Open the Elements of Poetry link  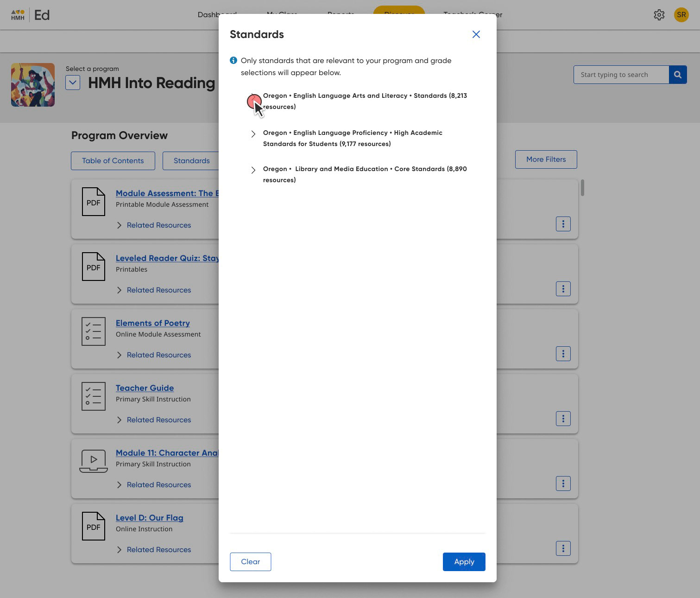153,323
